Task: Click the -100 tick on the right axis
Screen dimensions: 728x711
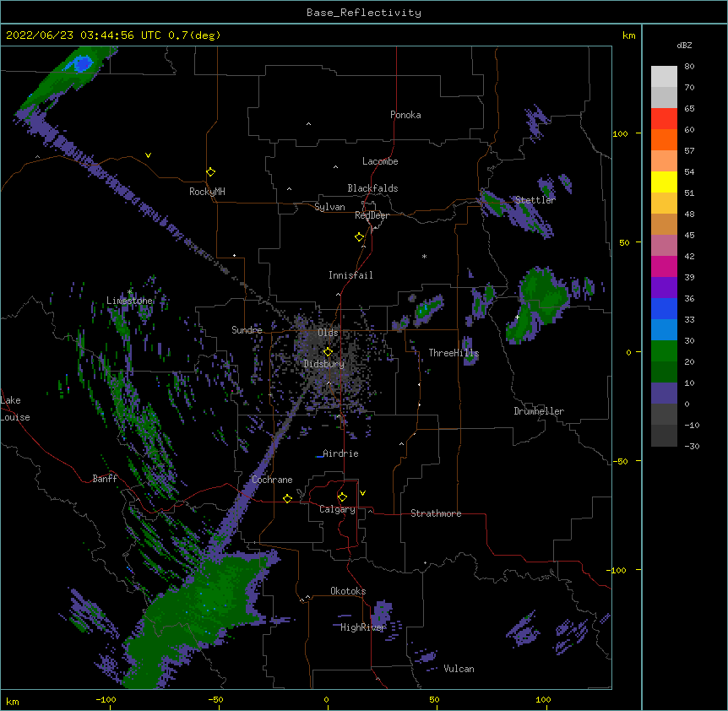Action: [x=617, y=570]
